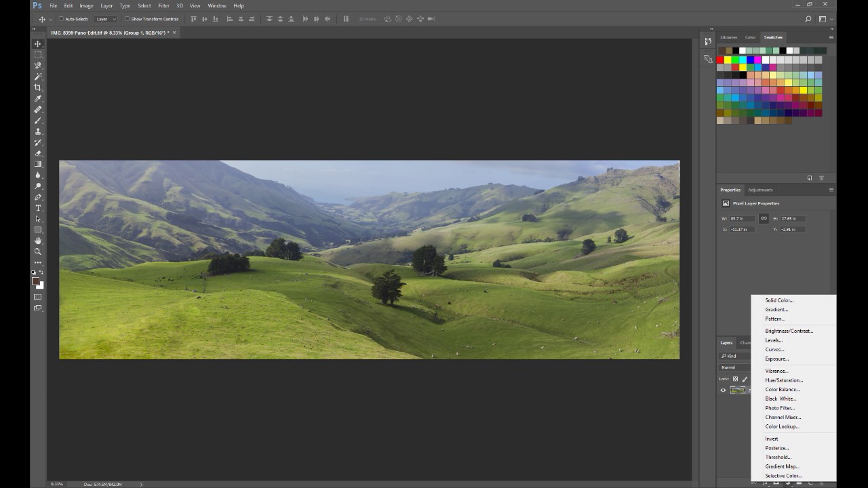Click the foreground color swatch
Viewport: 868px width, 488px height.
36,281
